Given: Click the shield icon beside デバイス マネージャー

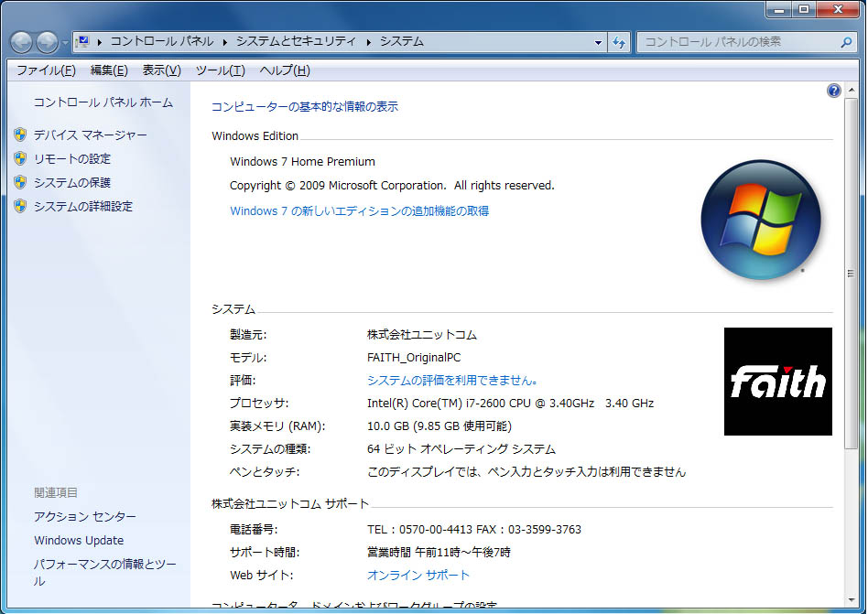Looking at the screenshot, I should [21, 135].
